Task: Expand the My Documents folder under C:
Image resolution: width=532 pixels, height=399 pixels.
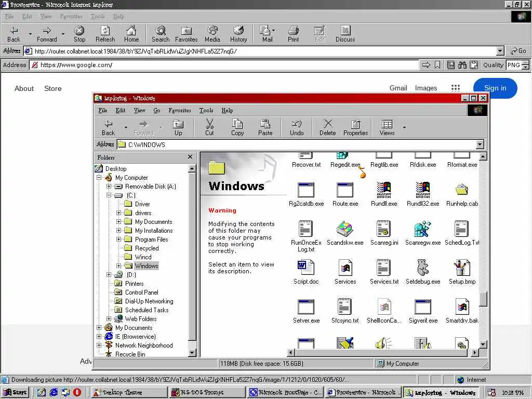Action: pyautogui.click(x=118, y=221)
